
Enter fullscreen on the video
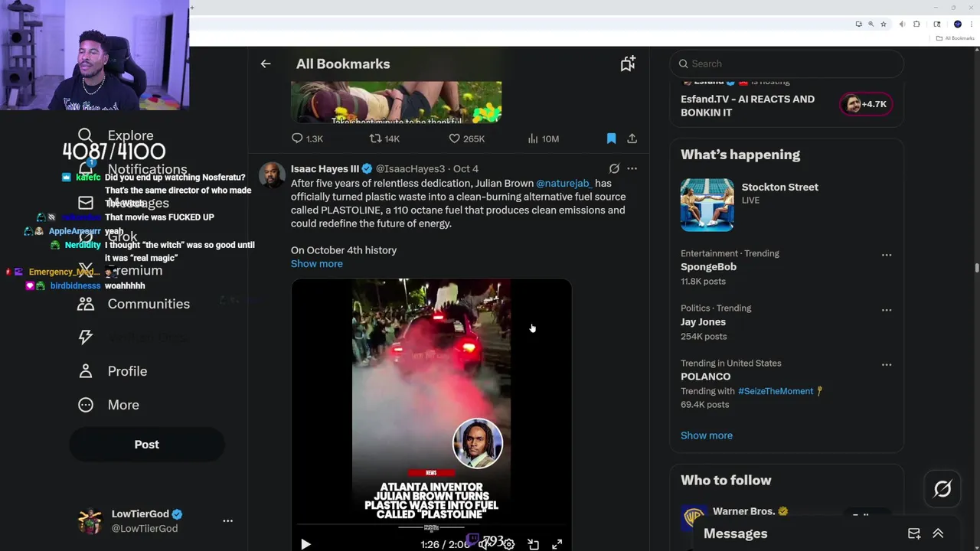pos(557,544)
